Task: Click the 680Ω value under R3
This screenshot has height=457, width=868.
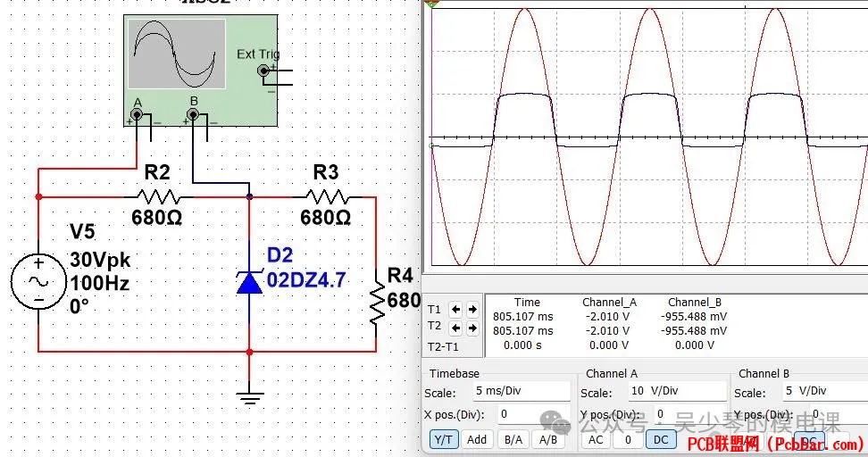Action: [325, 218]
